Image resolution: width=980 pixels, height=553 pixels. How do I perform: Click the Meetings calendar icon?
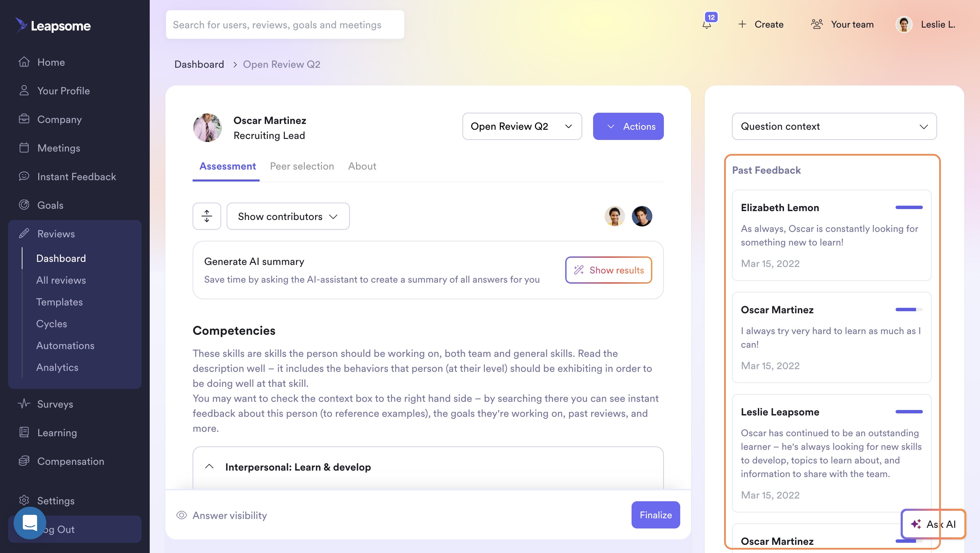pos(24,147)
